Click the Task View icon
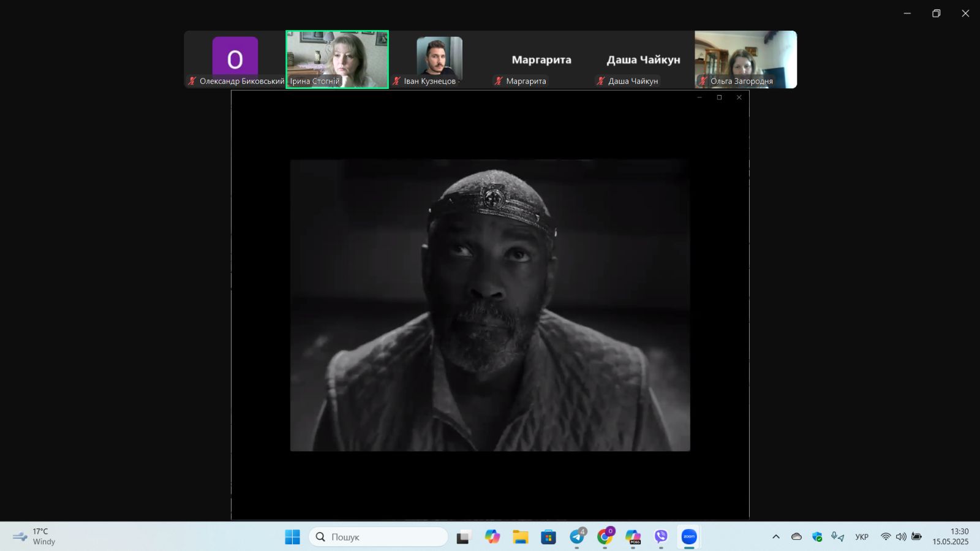The height and width of the screenshot is (551, 980). 464,537
